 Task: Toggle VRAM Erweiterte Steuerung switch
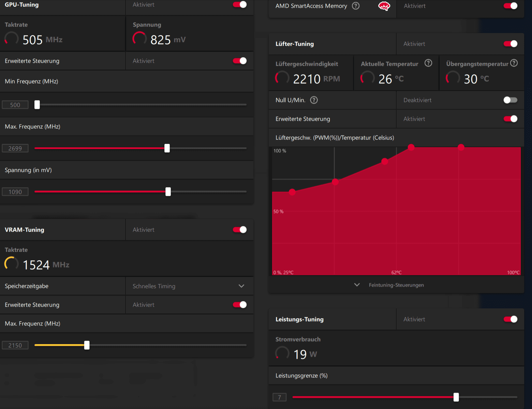240,305
